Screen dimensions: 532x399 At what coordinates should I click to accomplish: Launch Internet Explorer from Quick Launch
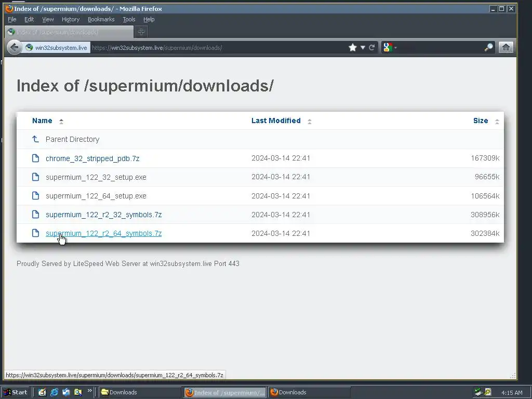point(54,392)
